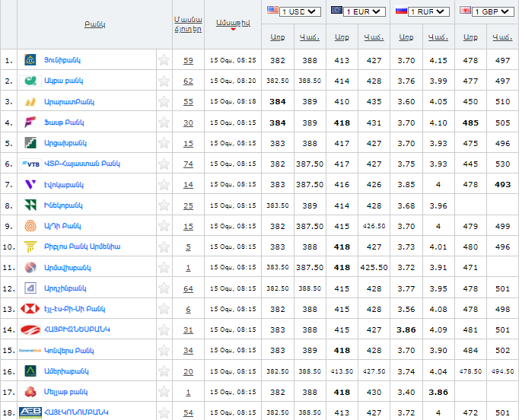Open the 1 USD currency dropdown

point(300,12)
